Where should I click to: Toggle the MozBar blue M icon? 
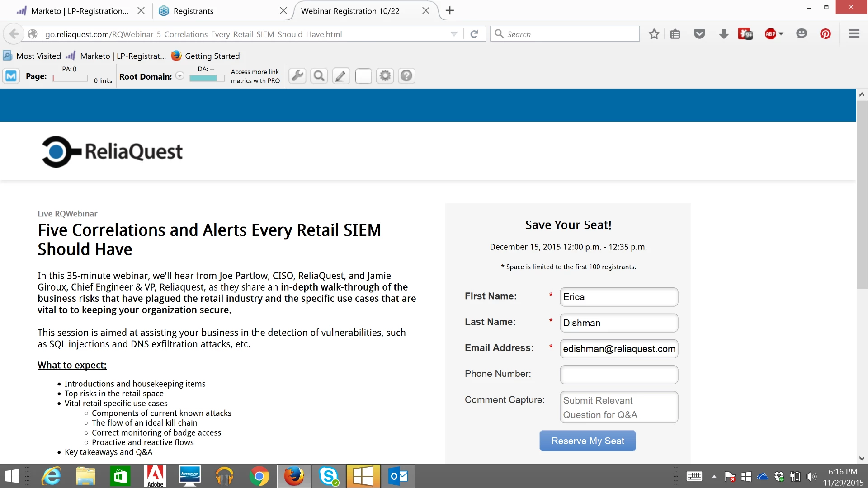point(11,76)
